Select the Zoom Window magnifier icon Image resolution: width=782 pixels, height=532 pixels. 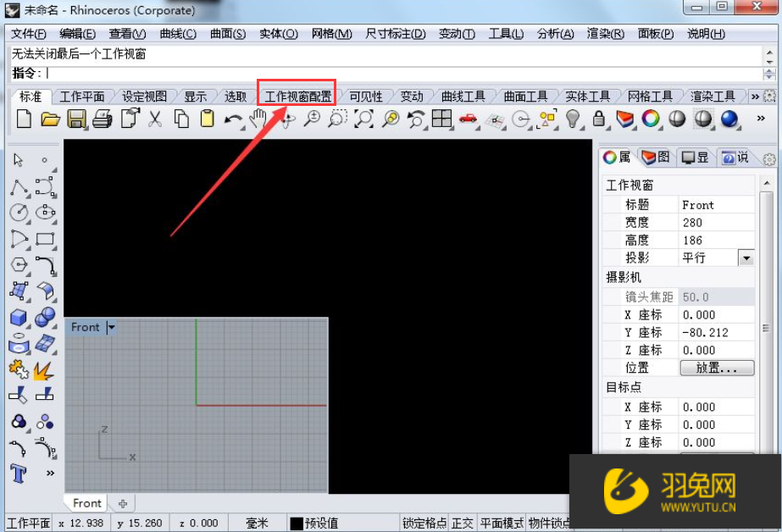[x=338, y=119]
